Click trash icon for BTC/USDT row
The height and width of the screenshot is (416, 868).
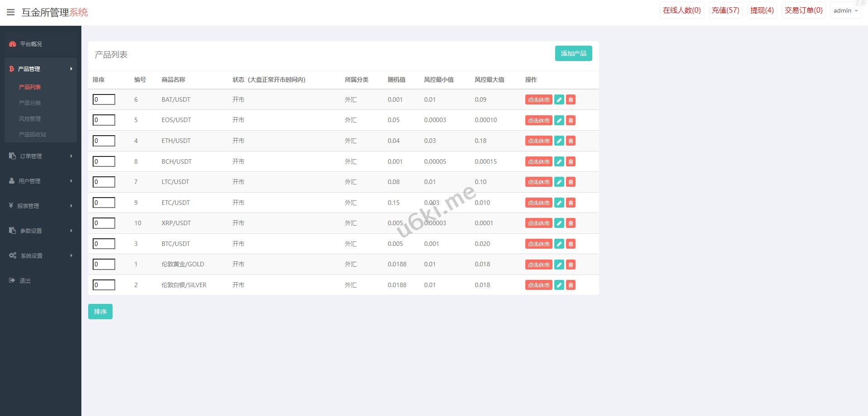(571, 244)
